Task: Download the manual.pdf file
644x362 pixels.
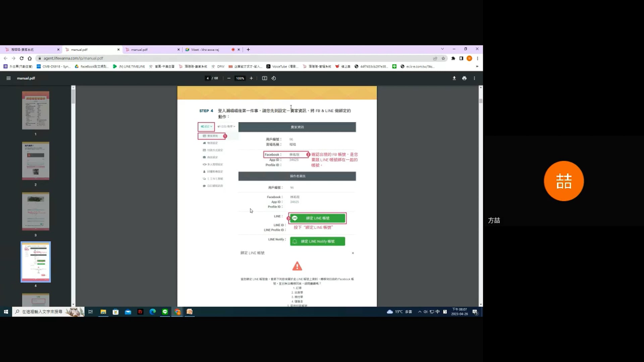Action: coord(454,78)
